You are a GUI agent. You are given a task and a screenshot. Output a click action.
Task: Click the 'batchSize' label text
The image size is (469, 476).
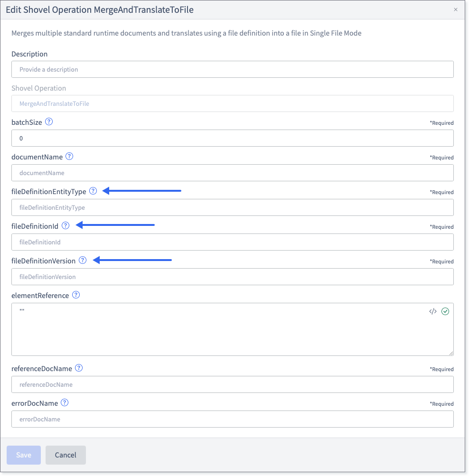(x=27, y=122)
